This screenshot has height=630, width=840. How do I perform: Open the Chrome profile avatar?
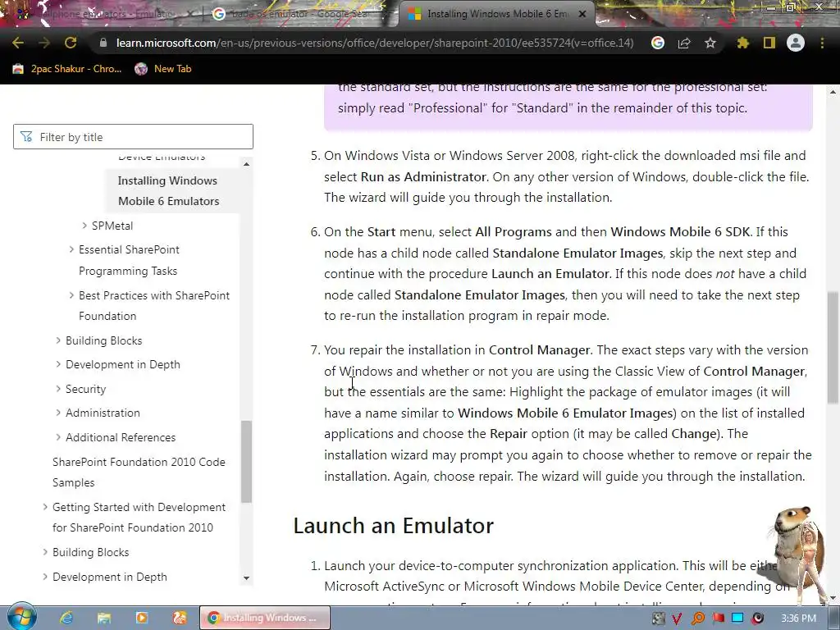click(796, 43)
